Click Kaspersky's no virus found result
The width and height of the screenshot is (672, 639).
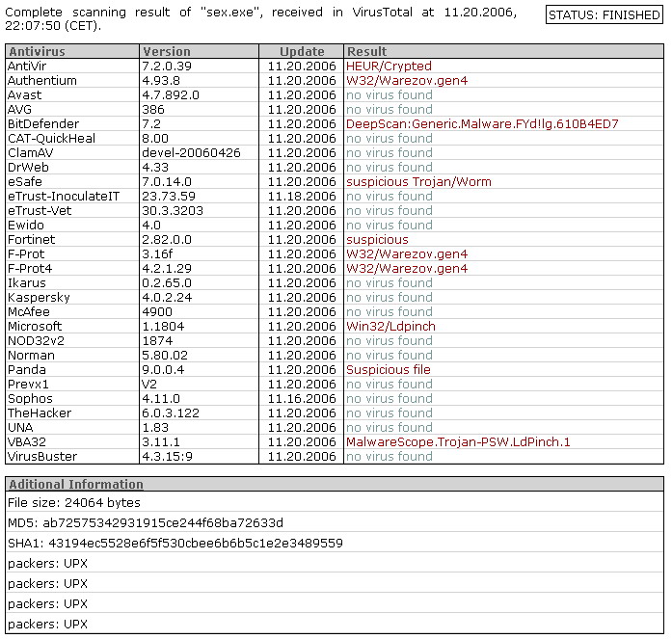point(390,298)
